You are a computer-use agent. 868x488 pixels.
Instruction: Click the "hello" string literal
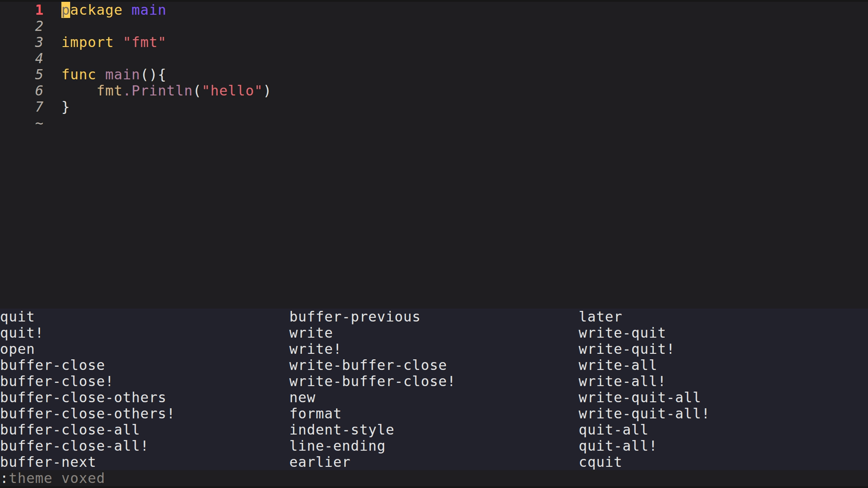[x=232, y=91]
